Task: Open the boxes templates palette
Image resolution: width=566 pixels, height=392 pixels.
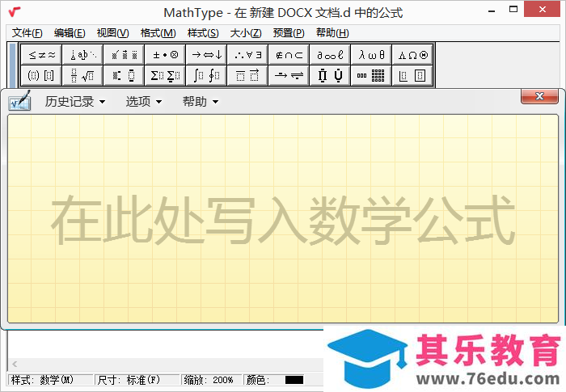Action: pyautogui.click(x=412, y=75)
